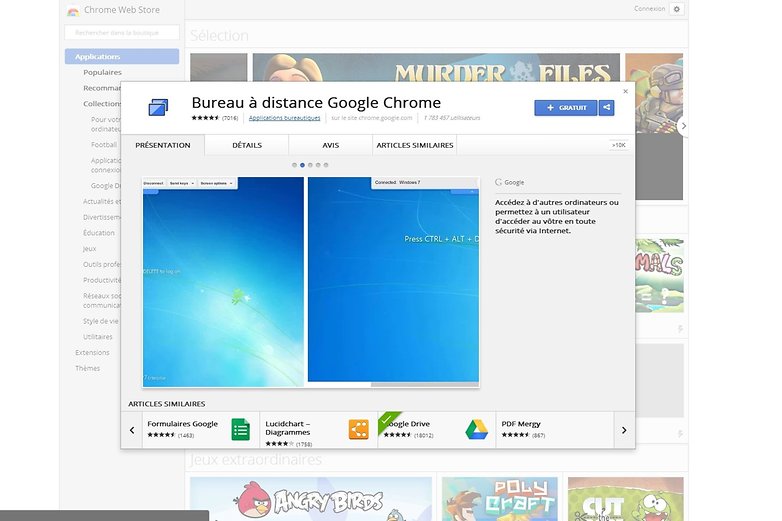Select Applications in the store sidebar
The height and width of the screenshot is (521, 782).
pos(122,56)
